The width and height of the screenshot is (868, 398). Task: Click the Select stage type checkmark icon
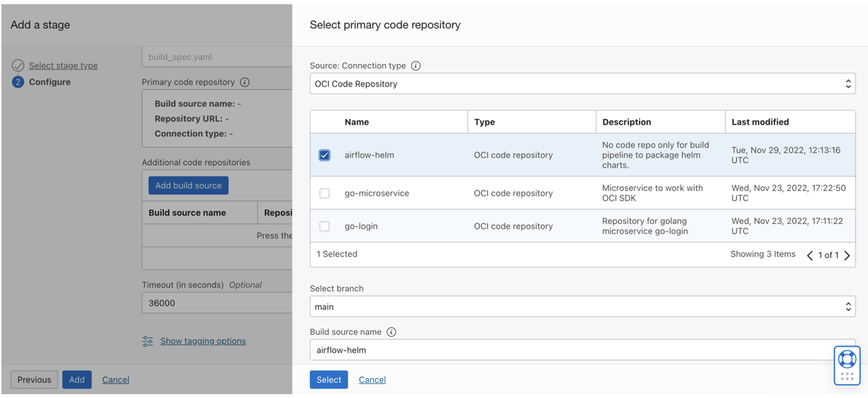click(x=18, y=66)
